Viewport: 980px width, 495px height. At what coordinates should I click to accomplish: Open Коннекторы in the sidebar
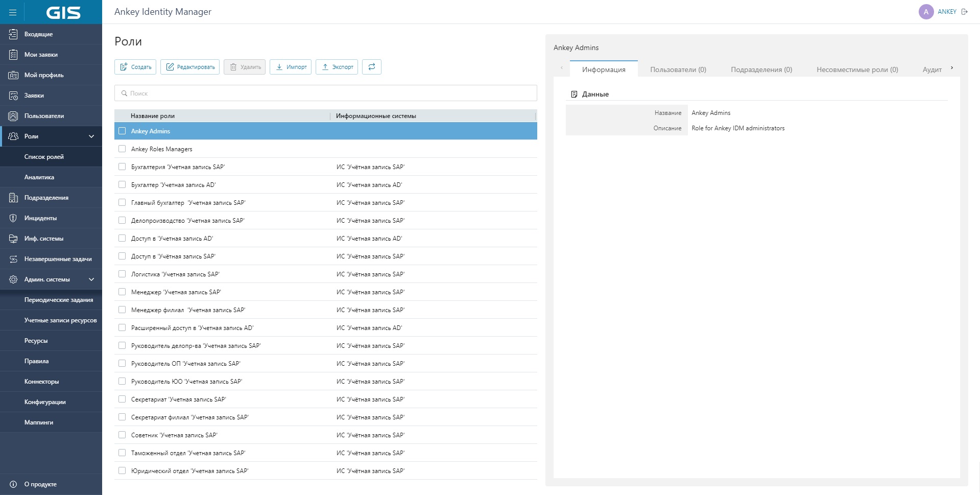click(x=51, y=382)
